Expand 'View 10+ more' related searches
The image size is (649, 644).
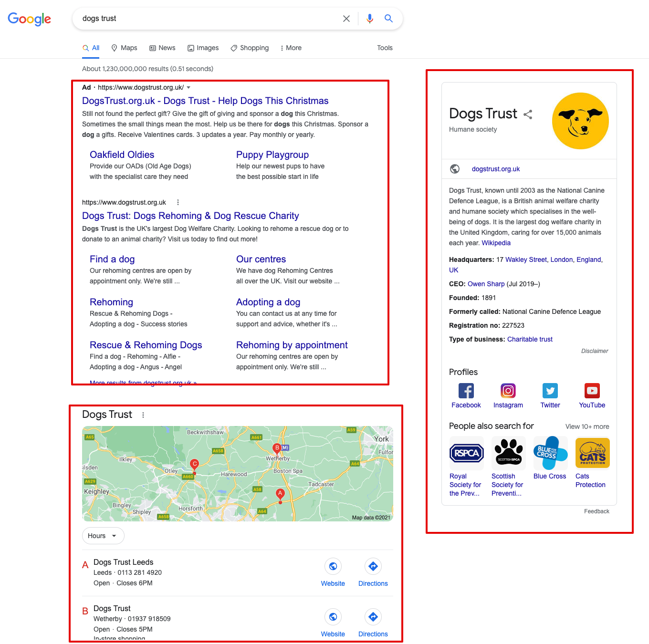click(x=587, y=426)
